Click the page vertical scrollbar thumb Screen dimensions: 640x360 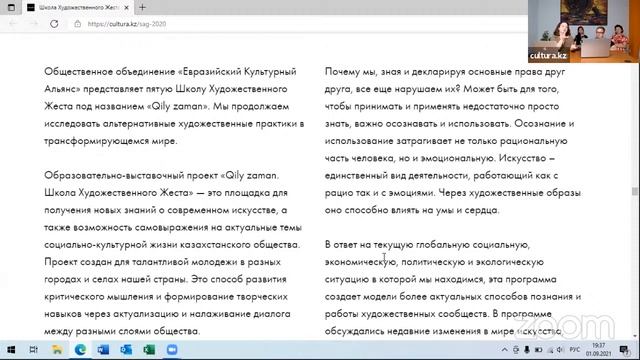634,191
